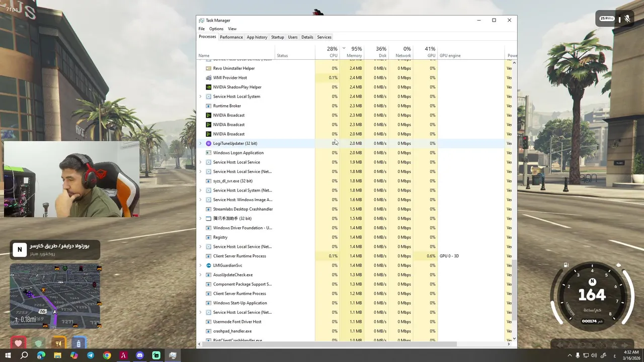Select the Windows Logon Application row name

(238, 153)
